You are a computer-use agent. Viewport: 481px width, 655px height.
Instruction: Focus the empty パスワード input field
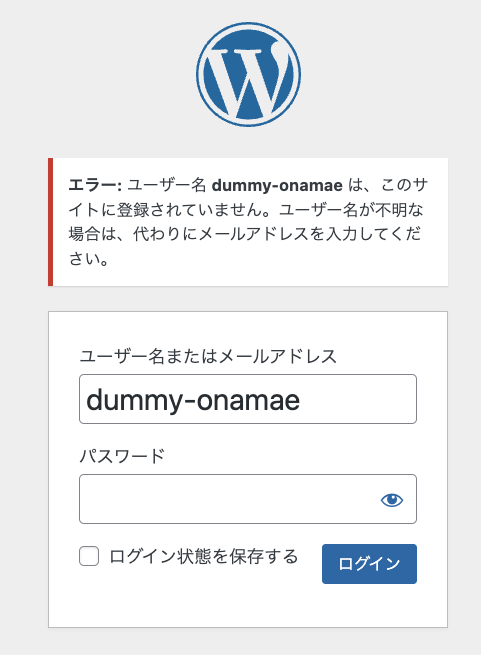[x=248, y=499]
